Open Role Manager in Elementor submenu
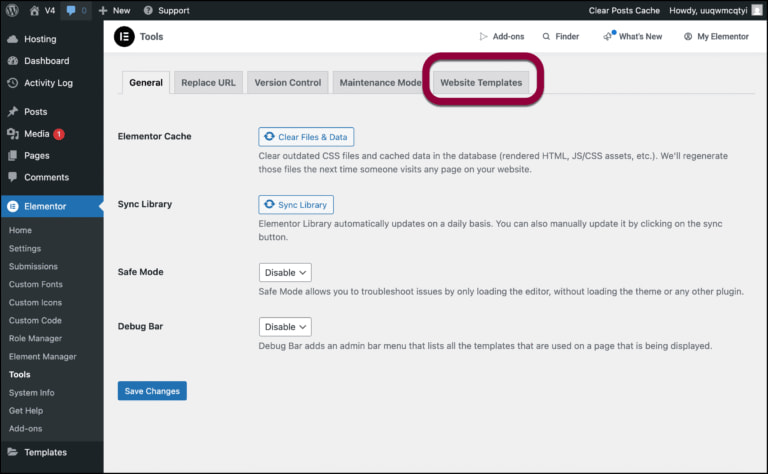This screenshot has height=474, width=768. [35, 339]
